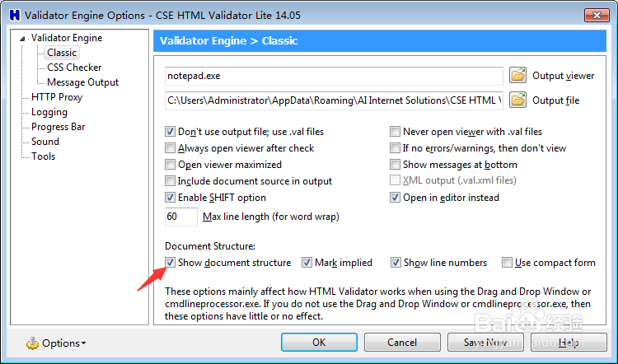Uncheck Open in editor instead
The width and height of the screenshot is (618, 364).
pyautogui.click(x=396, y=198)
